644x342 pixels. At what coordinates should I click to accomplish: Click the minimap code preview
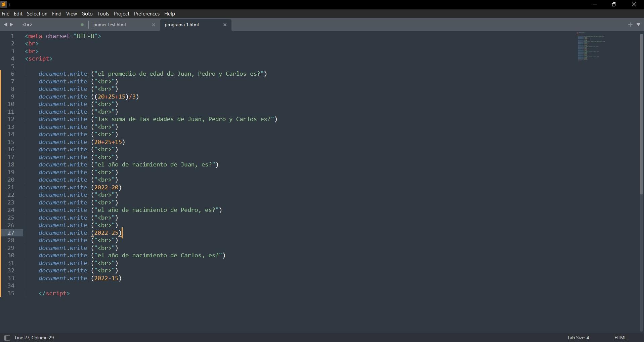[x=591, y=46]
